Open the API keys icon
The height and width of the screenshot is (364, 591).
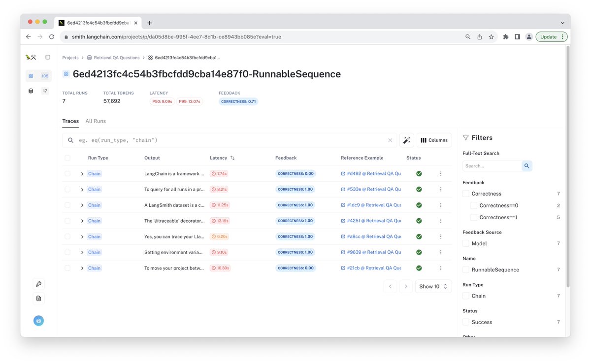click(x=39, y=284)
